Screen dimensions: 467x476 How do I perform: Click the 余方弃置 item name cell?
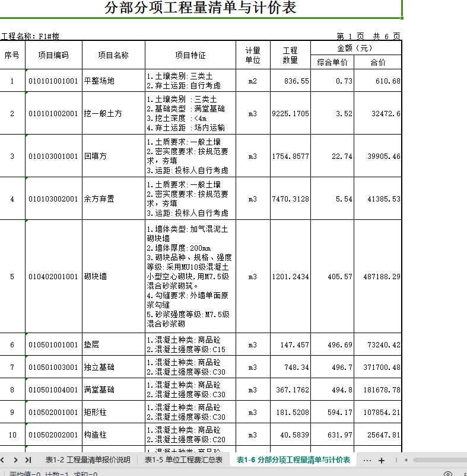114,199
